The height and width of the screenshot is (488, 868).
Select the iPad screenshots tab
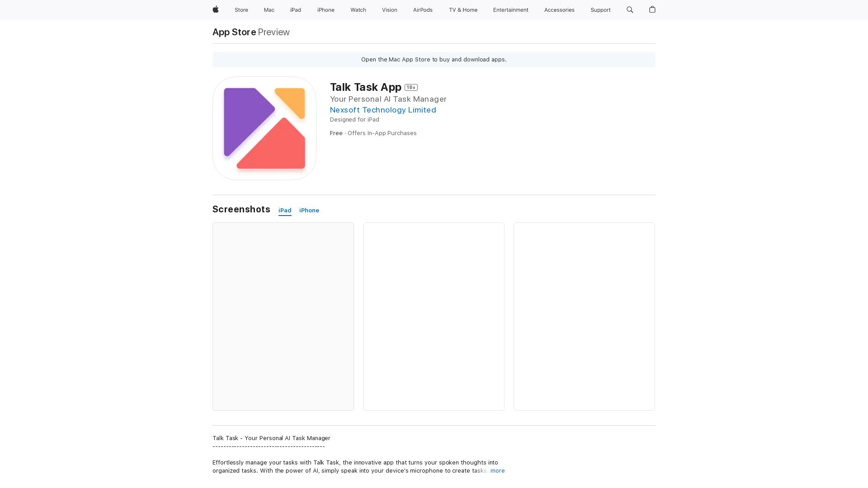coord(285,211)
